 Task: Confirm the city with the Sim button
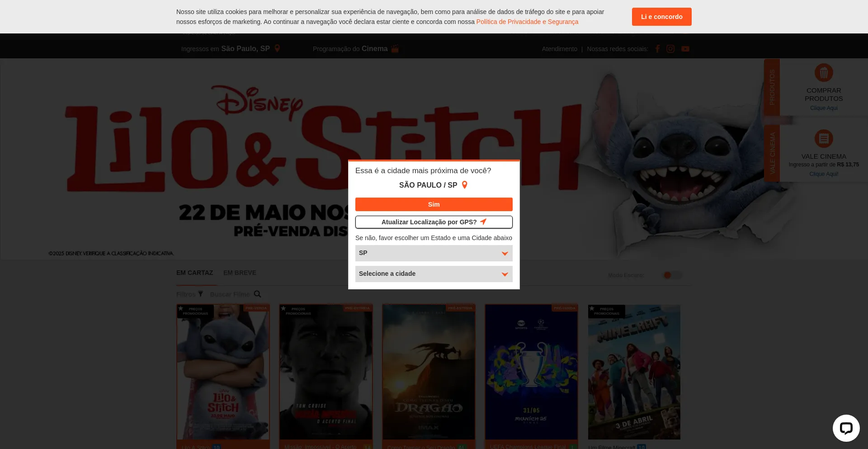pyautogui.click(x=434, y=204)
